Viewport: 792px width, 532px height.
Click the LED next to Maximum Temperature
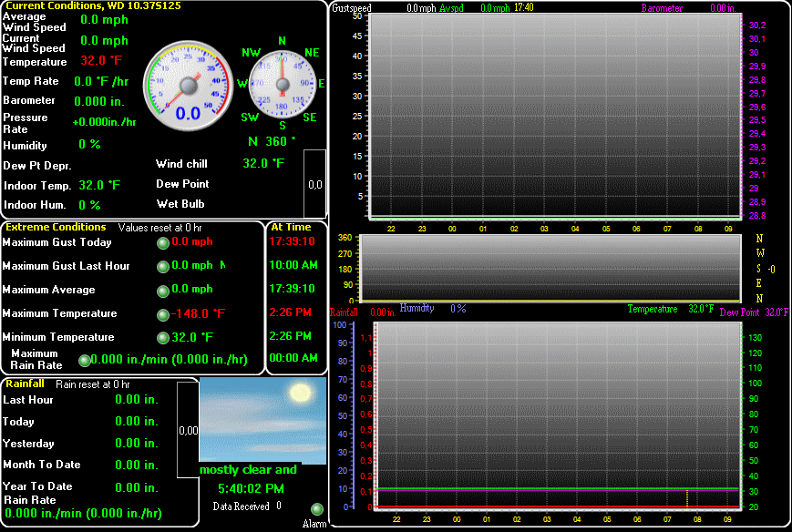[163, 314]
